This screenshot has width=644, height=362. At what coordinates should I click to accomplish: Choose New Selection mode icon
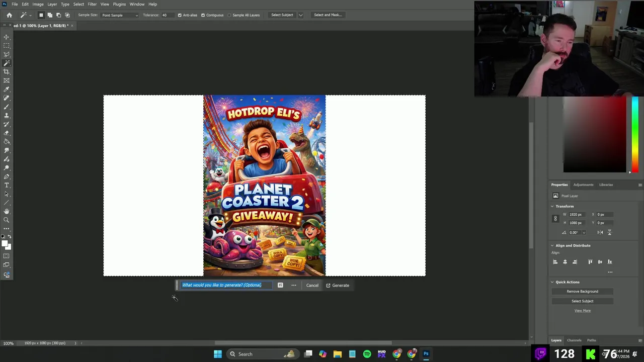click(x=41, y=15)
